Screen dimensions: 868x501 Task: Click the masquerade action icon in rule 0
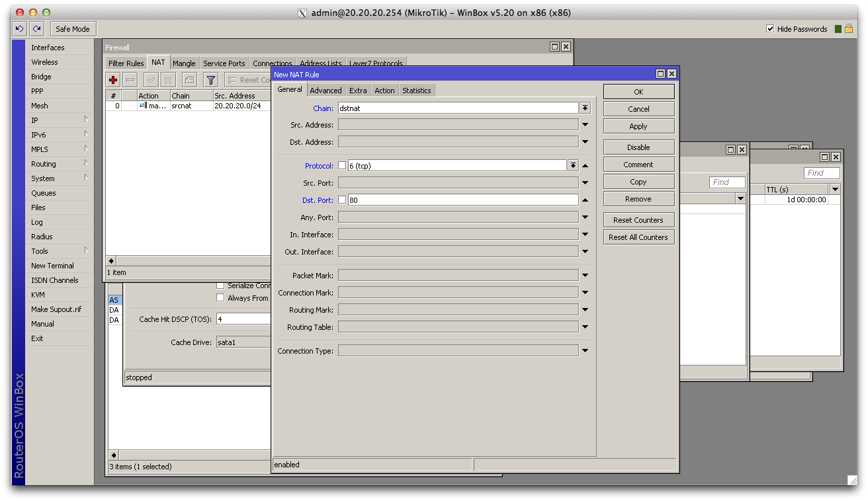(142, 106)
